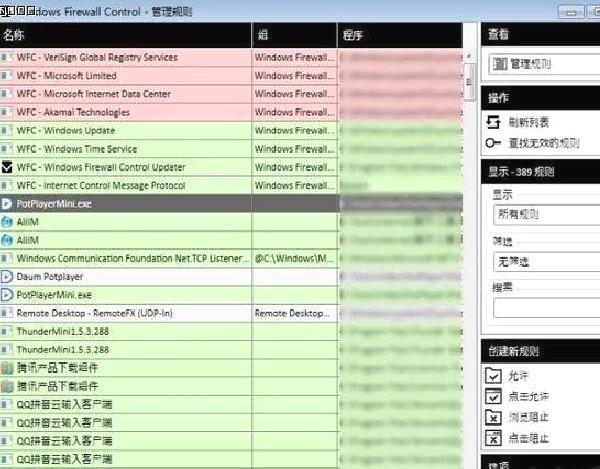
Task: Click 点击允许 under create new rule
Action: tap(528, 396)
